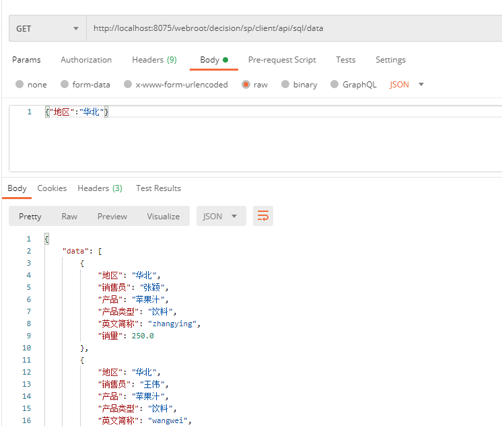Image resolution: width=502 pixels, height=448 pixels.
Task: Switch to the Params tab
Action: click(x=26, y=60)
